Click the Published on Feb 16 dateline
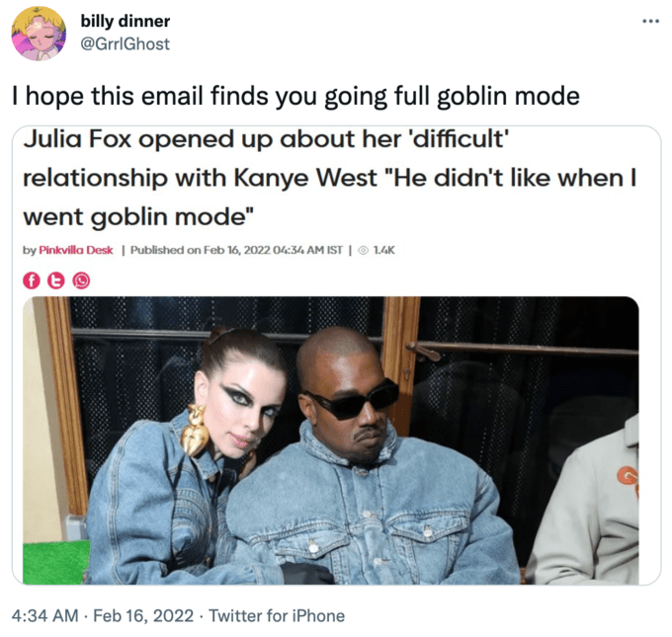The height and width of the screenshot is (637, 672). 236,250
